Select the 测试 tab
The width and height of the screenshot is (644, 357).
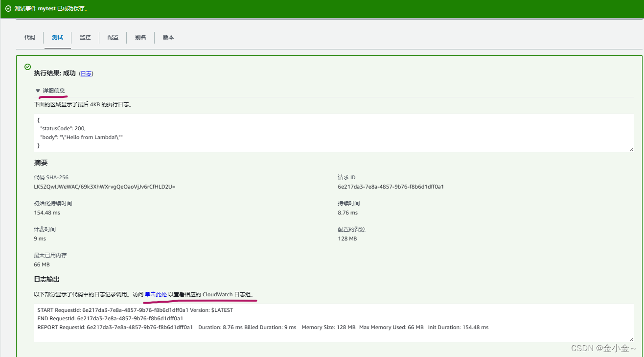58,37
